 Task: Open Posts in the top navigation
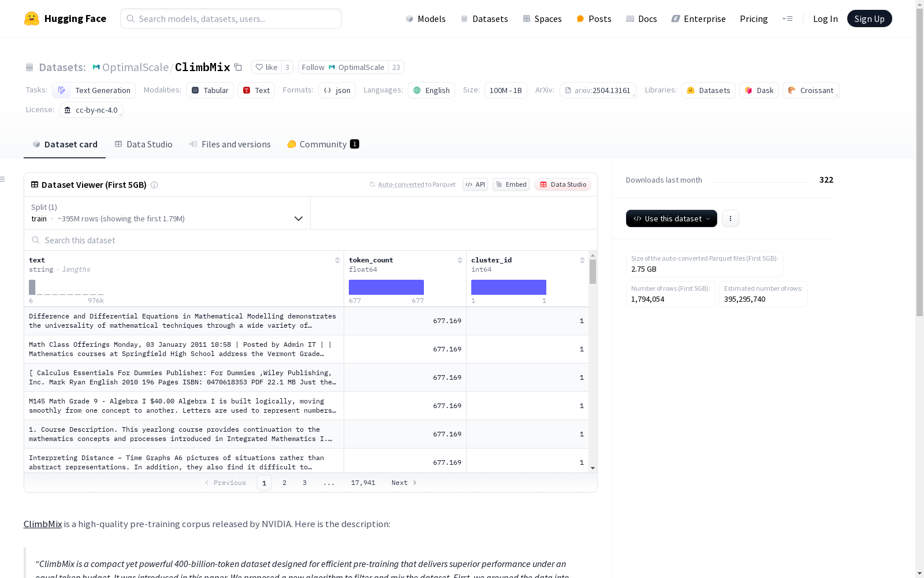coord(594,18)
